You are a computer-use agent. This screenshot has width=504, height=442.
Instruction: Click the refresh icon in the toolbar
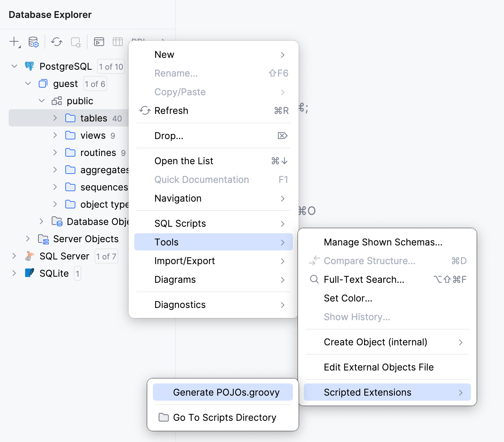tap(56, 42)
